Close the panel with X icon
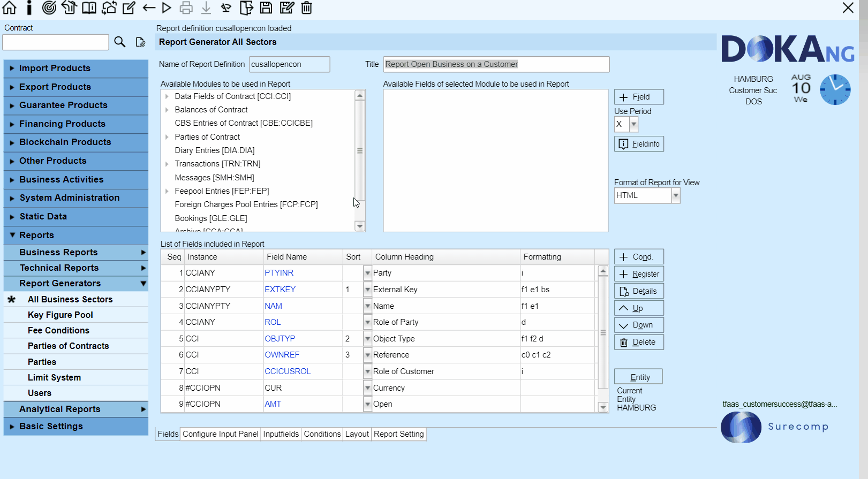The image size is (868, 479). tap(848, 7)
